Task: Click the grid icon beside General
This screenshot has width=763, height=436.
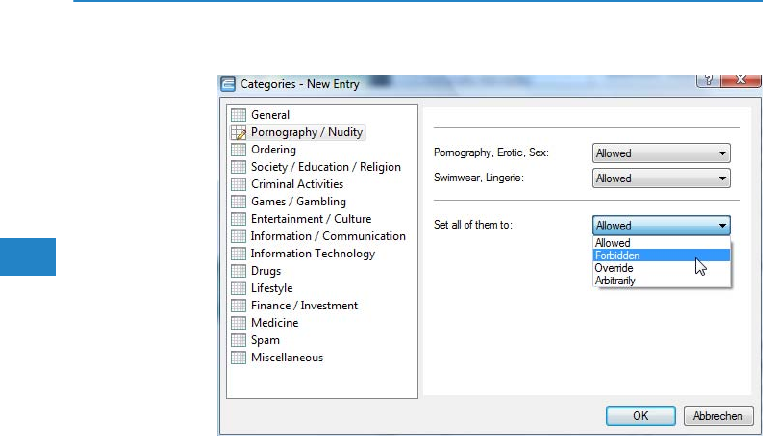Action: [x=238, y=115]
